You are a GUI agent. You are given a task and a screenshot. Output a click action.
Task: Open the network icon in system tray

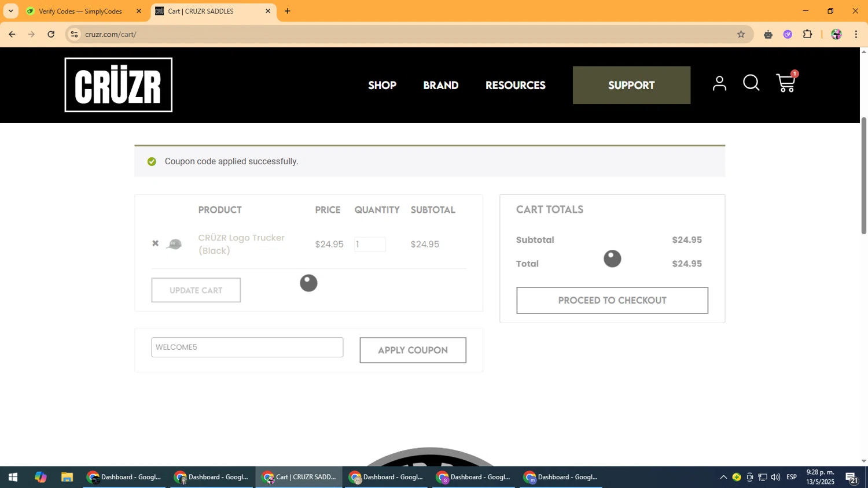(763, 477)
